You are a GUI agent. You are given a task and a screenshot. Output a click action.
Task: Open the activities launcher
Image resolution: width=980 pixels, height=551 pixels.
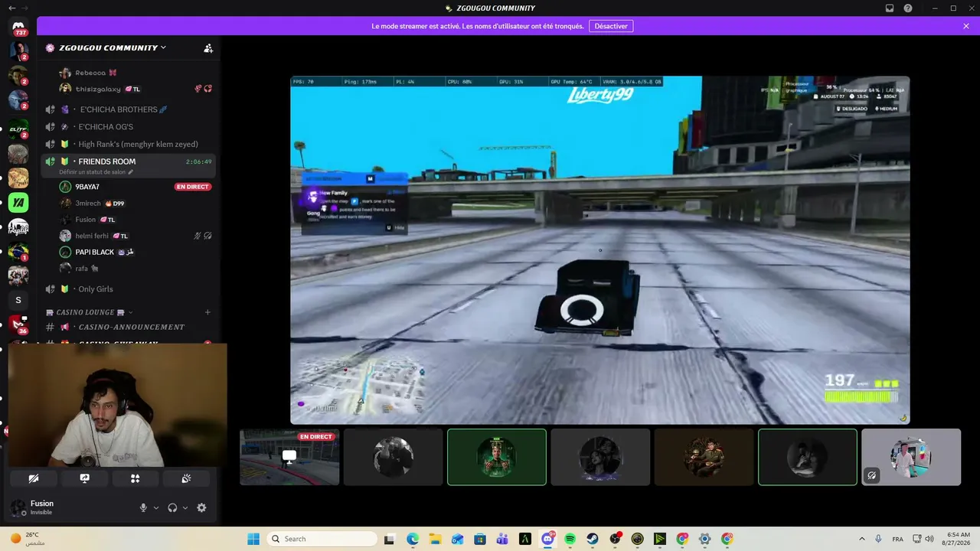coord(135,478)
